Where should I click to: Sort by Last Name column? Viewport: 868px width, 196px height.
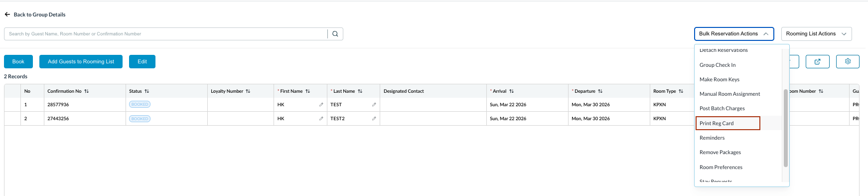[x=360, y=91]
